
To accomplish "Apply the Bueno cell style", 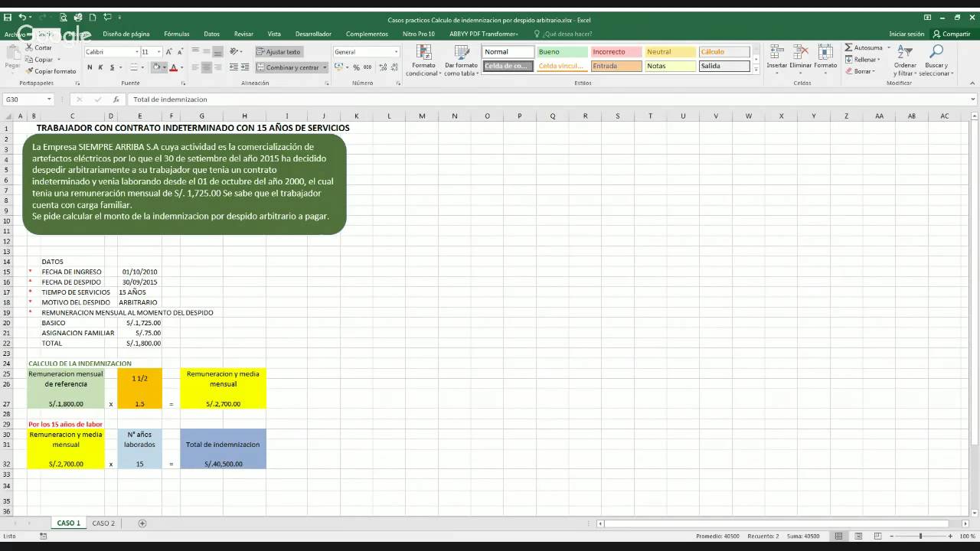I will click(x=562, y=52).
